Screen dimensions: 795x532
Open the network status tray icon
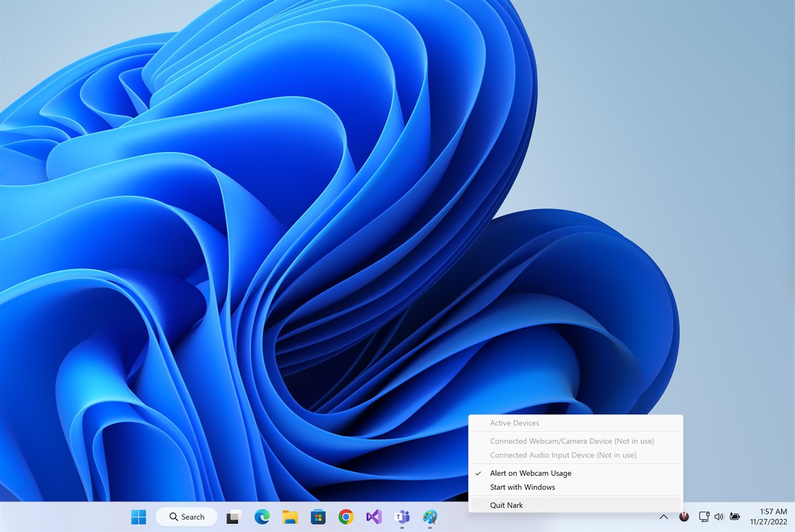click(x=704, y=517)
